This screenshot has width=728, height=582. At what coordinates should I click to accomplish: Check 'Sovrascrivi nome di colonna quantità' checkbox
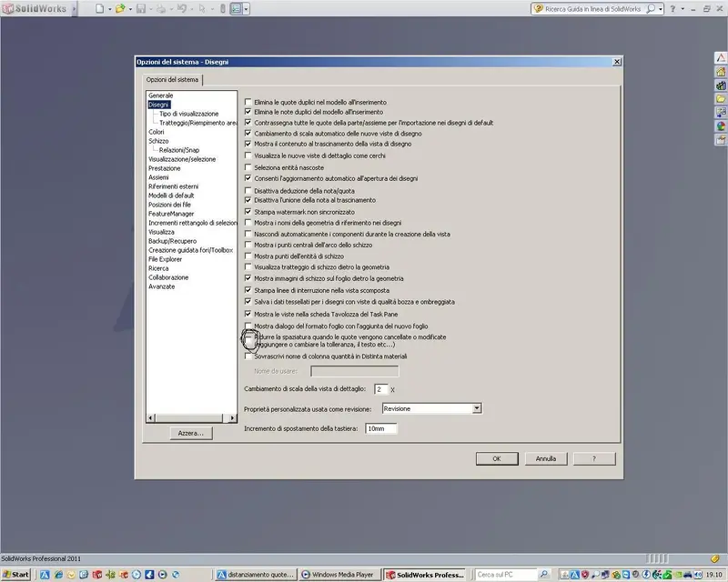click(x=248, y=356)
